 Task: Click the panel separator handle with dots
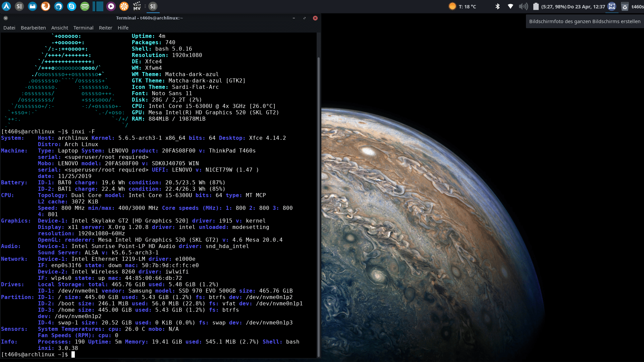[145, 6]
